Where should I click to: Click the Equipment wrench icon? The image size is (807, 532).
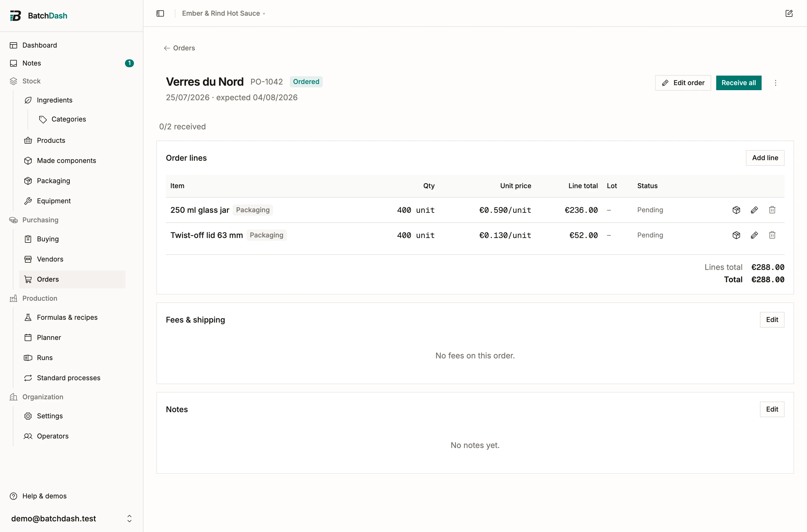tap(28, 201)
